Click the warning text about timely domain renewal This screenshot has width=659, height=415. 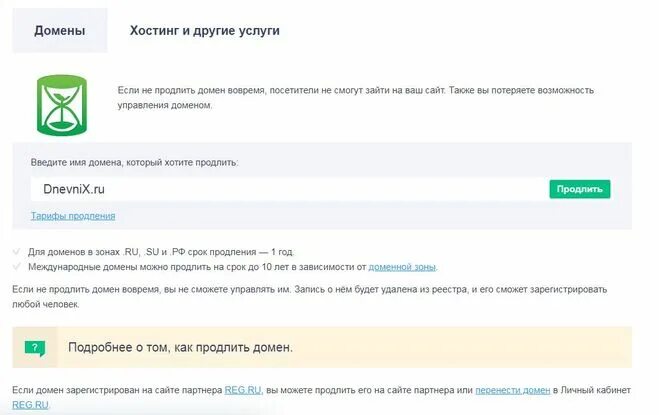[356, 98]
